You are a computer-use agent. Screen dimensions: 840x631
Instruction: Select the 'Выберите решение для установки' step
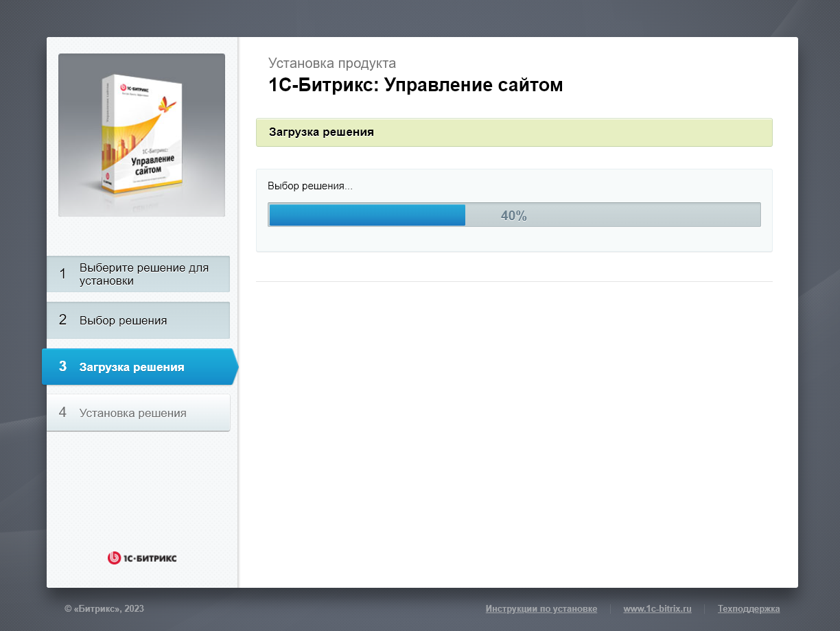tap(144, 274)
